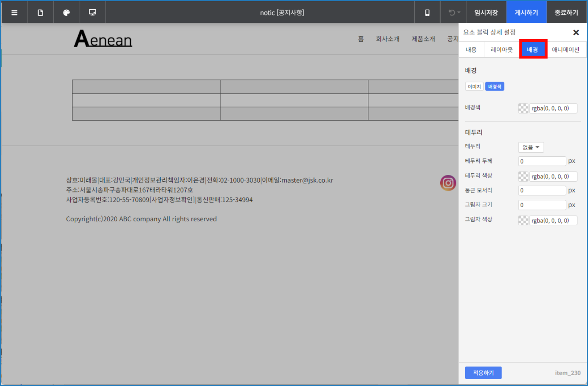Open the color palette theme icon
The height and width of the screenshot is (386, 588).
click(67, 13)
